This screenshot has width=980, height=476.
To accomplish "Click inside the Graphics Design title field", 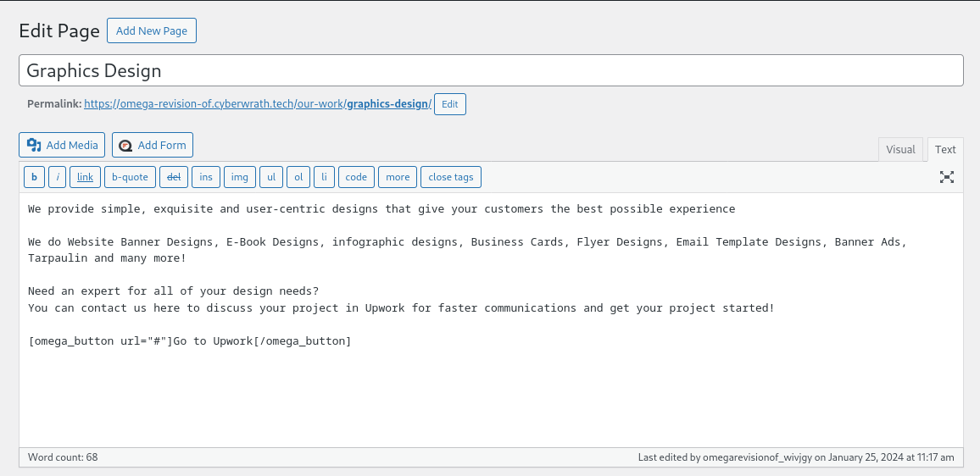I will (x=491, y=70).
